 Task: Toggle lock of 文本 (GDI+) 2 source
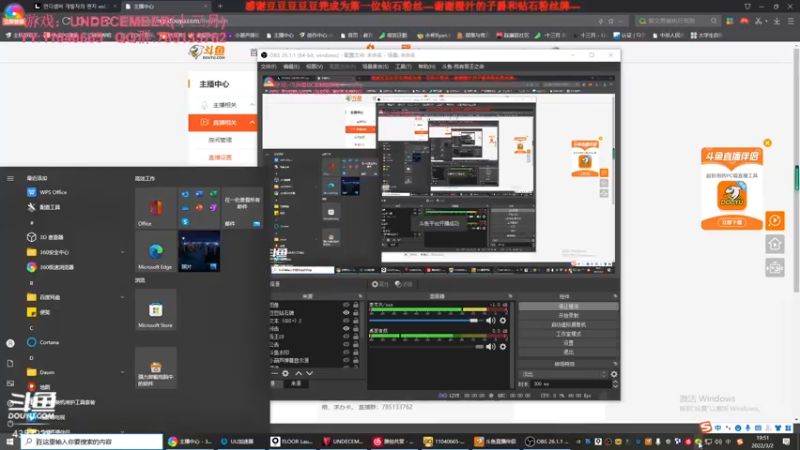pos(356,321)
